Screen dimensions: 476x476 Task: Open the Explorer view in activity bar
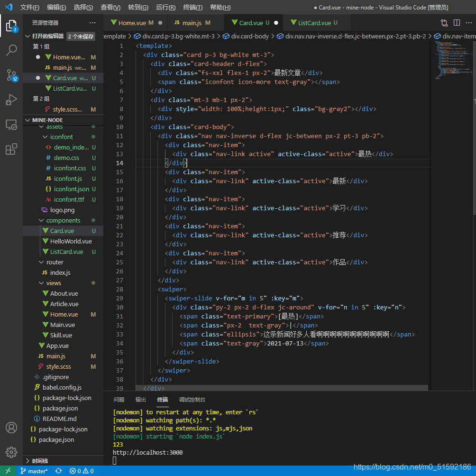pos(11,26)
